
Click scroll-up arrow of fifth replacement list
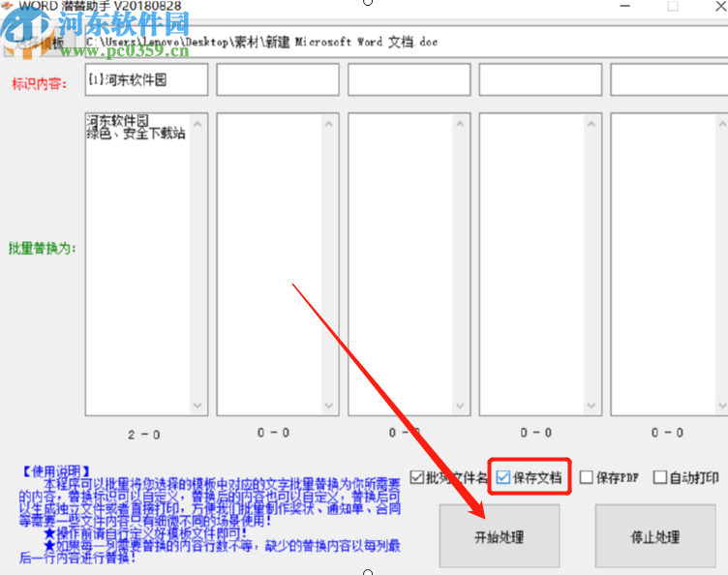click(x=722, y=124)
